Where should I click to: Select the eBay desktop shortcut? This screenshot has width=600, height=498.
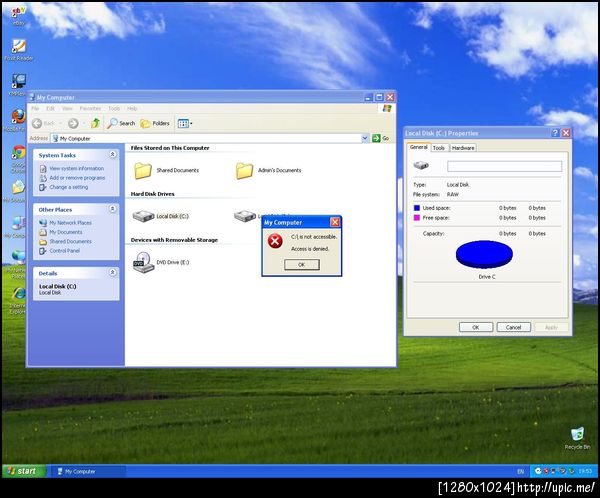pos(18,15)
